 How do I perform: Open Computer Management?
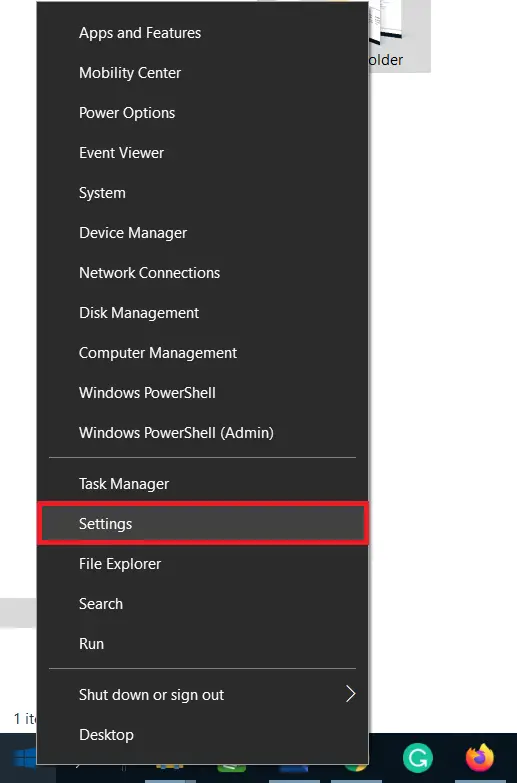pos(202,353)
